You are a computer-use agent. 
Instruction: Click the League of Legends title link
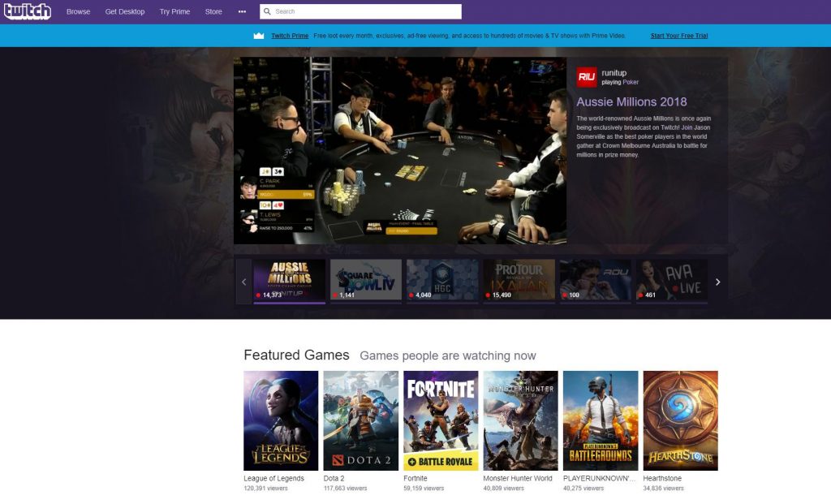click(x=274, y=478)
